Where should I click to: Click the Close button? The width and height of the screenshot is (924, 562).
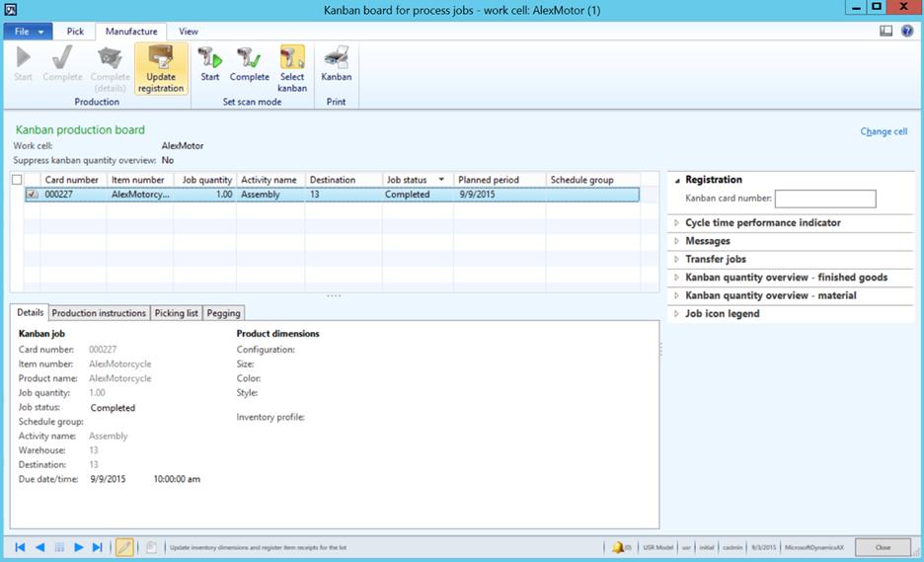(x=883, y=547)
